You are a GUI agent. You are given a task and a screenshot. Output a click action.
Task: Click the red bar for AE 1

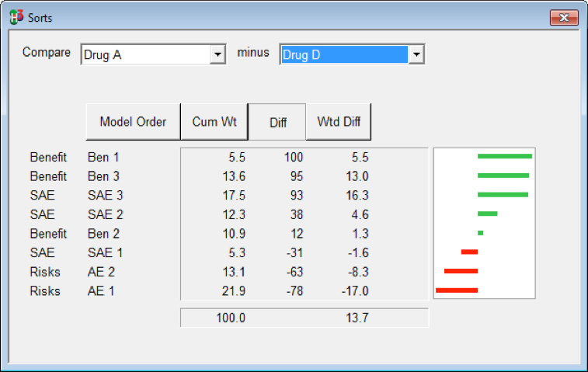[457, 290]
